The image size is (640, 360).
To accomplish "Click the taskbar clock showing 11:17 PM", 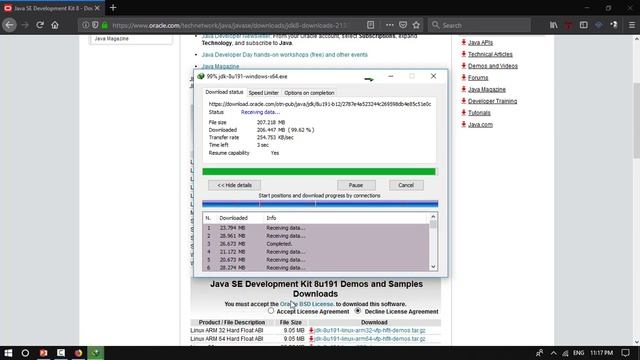I will 601,353.
